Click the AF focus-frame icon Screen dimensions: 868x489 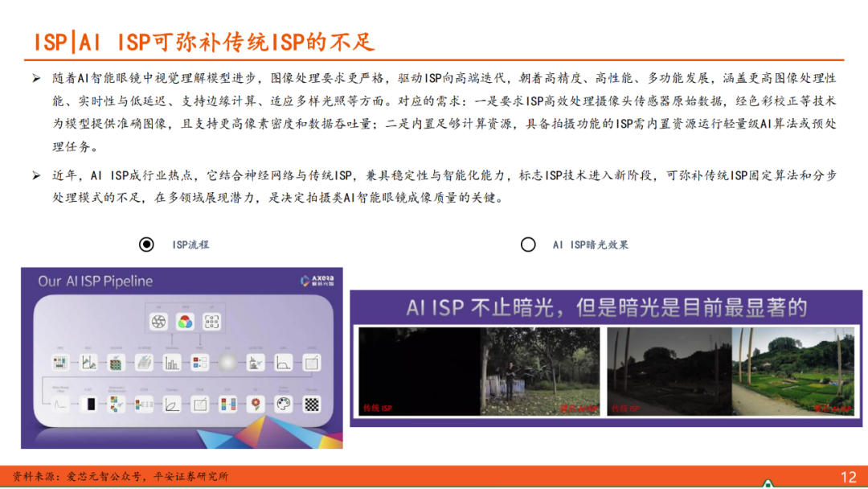tap(211, 321)
